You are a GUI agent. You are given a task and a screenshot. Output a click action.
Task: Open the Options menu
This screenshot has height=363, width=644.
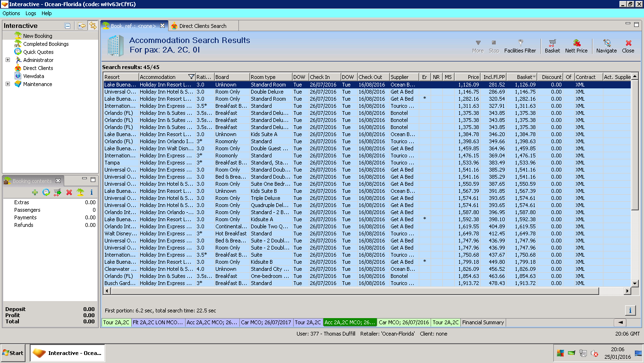pyautogui.click(x=11, y=13)
